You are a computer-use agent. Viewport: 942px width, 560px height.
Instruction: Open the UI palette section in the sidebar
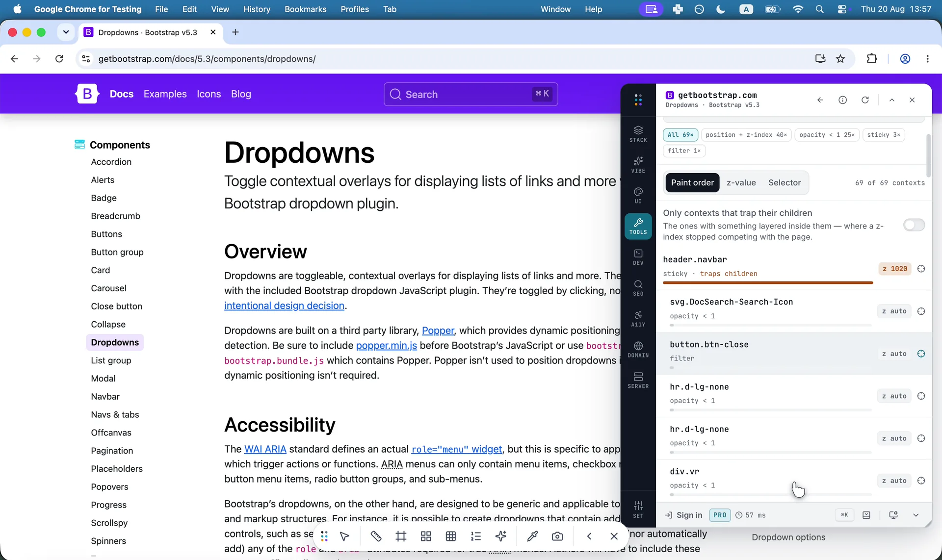tap(638, 195)
